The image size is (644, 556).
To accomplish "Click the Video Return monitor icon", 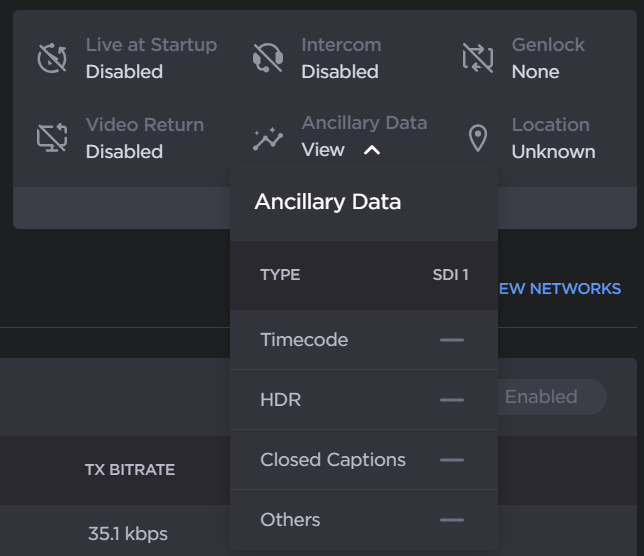I will [x=52, y=138].
